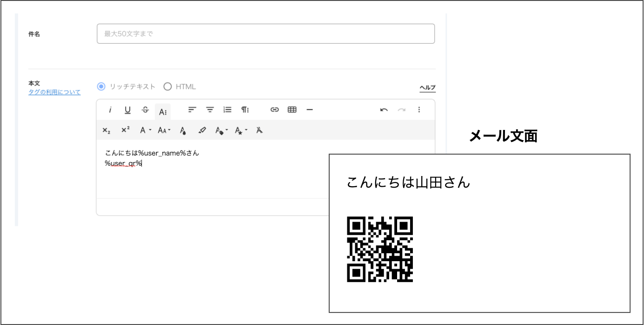The height and width of the screenshot is (325, 644).
Task: Open the タグの利用について link
Action: [x=54, y=92]
